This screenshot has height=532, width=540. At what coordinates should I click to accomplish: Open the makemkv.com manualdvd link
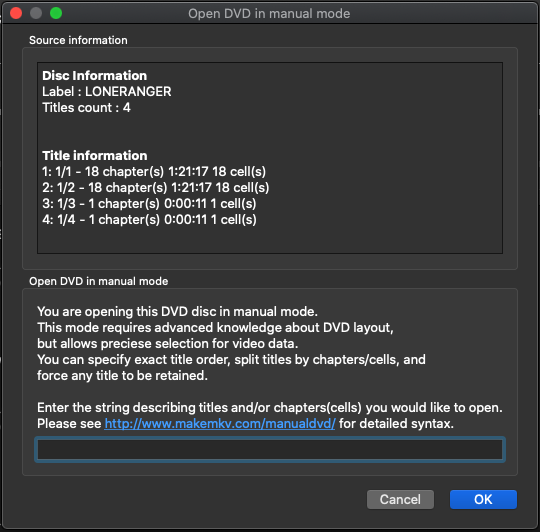220,424
